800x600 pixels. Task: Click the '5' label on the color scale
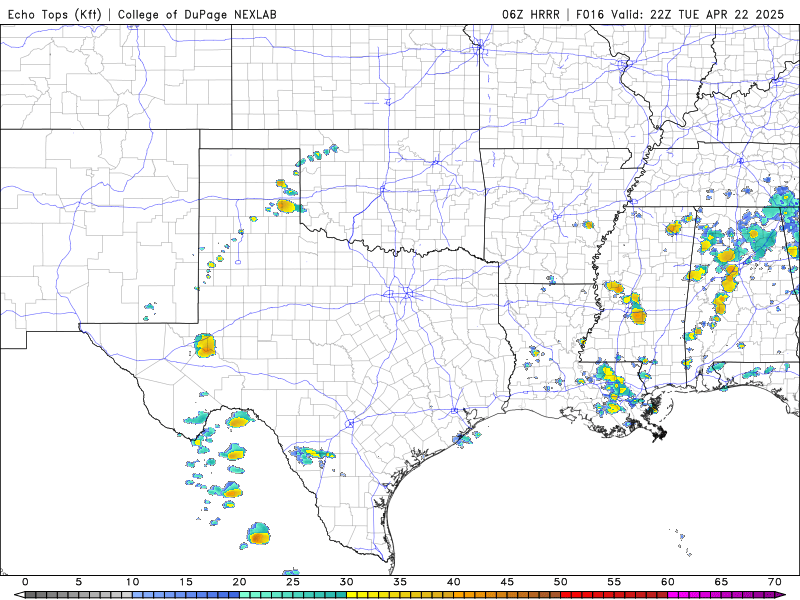point(79,582)
